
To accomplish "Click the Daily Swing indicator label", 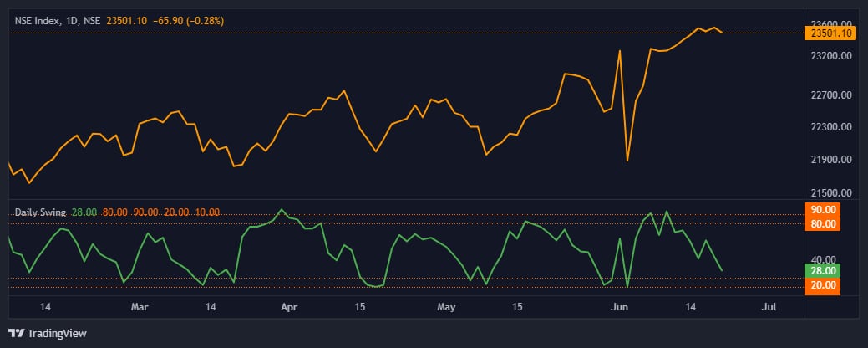I will pos(41,212).
